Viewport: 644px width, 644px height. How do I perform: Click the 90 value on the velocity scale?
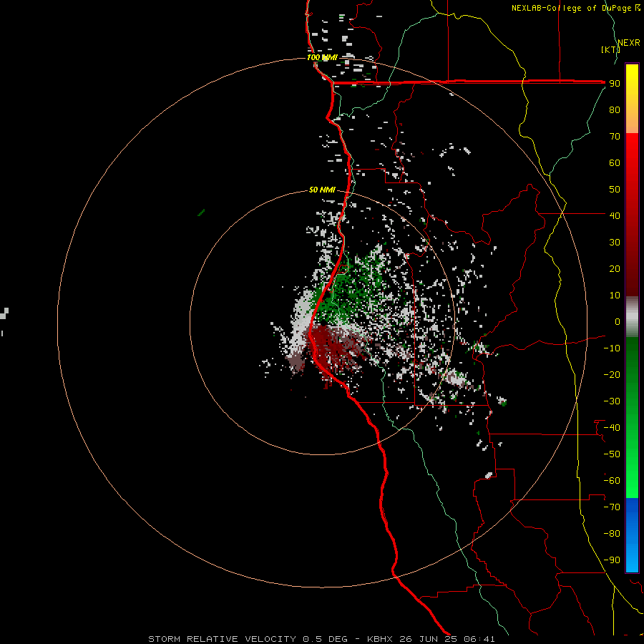[615, 84]
